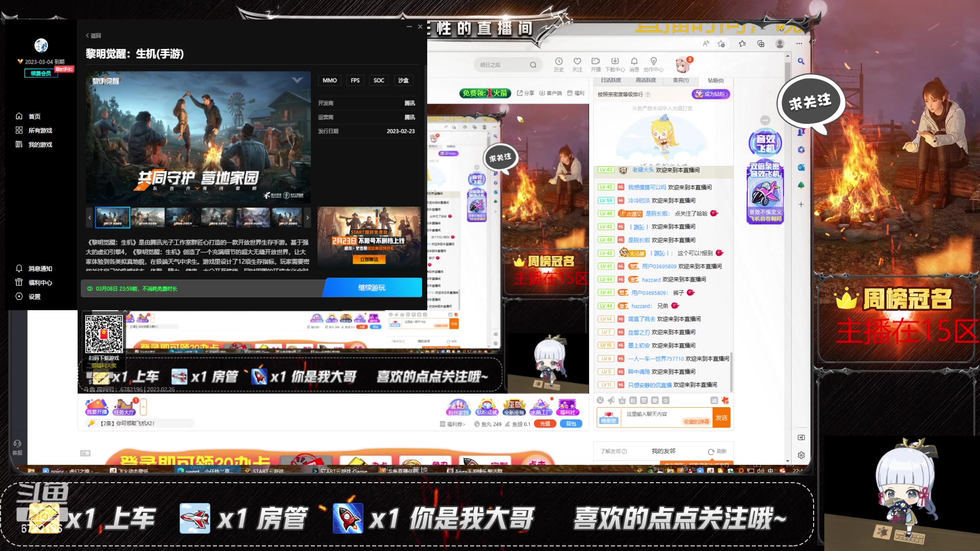Open 历史 history icon in Douyu header

(x=559, y=65)
